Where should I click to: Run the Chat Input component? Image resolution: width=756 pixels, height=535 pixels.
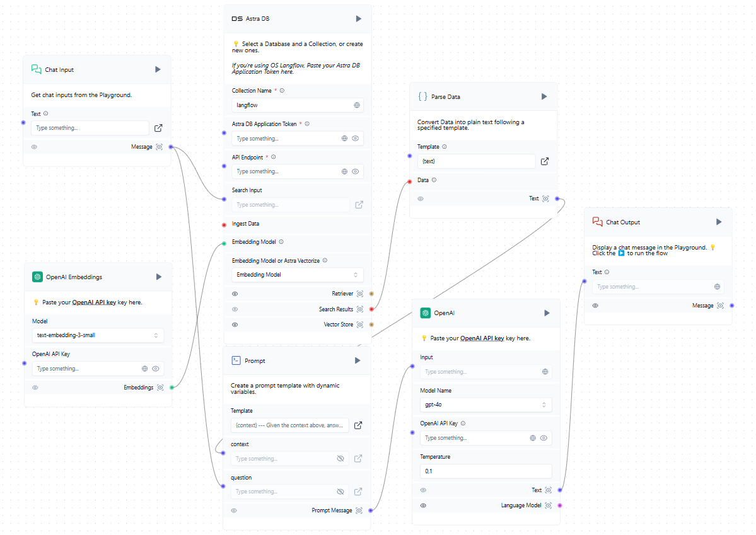point(158,69)
